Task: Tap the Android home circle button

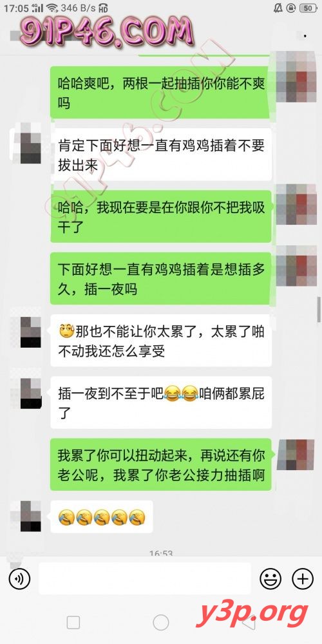Action: click(161, 623)
